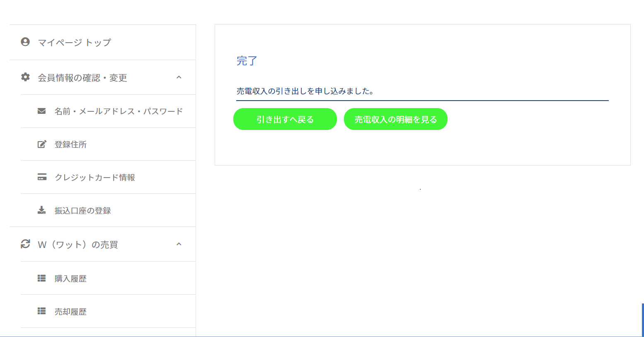The width and height of the screenshot is (644, 337).
Task: Click the blue scrollbar on right edge
Action: pos(642,320)
